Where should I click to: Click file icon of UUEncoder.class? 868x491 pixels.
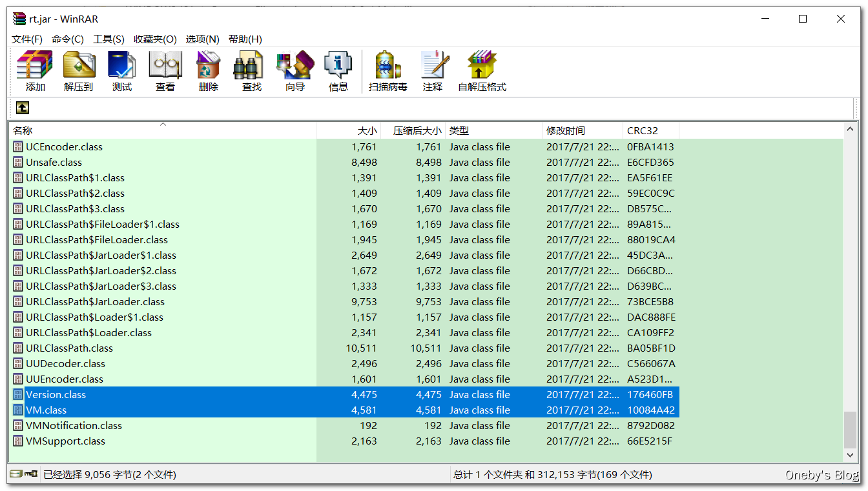[x=18, y=379]
